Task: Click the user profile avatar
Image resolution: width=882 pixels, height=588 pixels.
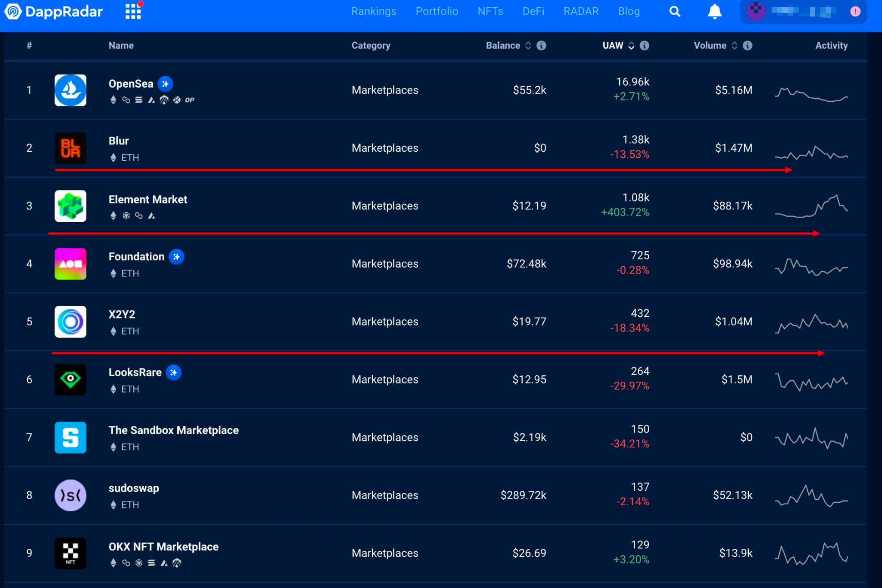Action: (756, 11)
